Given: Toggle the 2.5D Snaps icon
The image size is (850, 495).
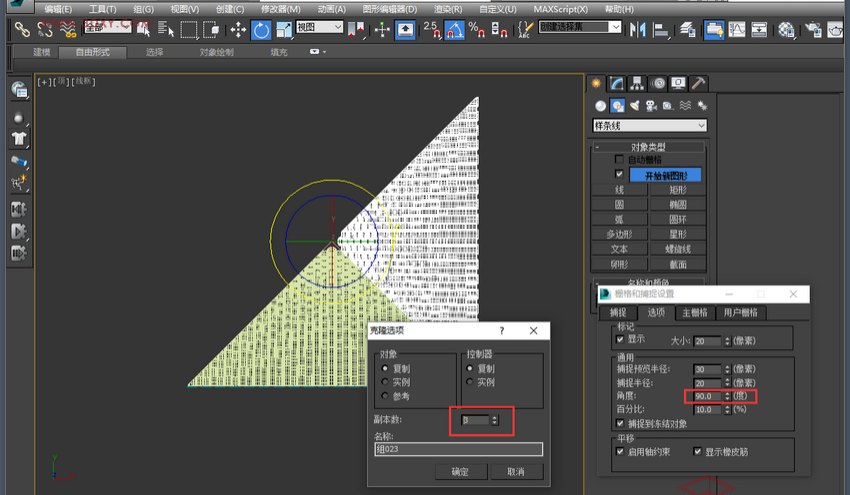Looking at the screenshot, I should pyautogui.click(x=432, y=29).
